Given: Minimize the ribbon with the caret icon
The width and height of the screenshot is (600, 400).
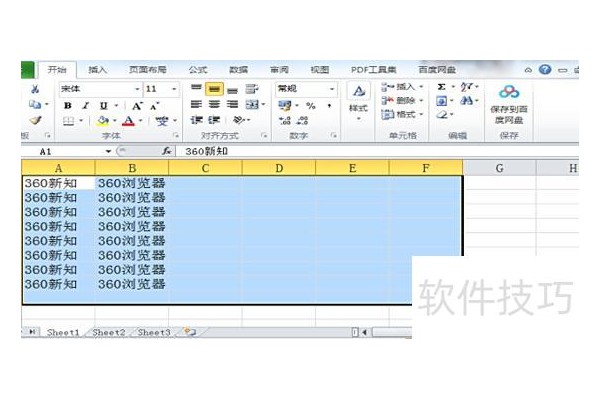Looking at the screenshot, I should click(528, 70).
